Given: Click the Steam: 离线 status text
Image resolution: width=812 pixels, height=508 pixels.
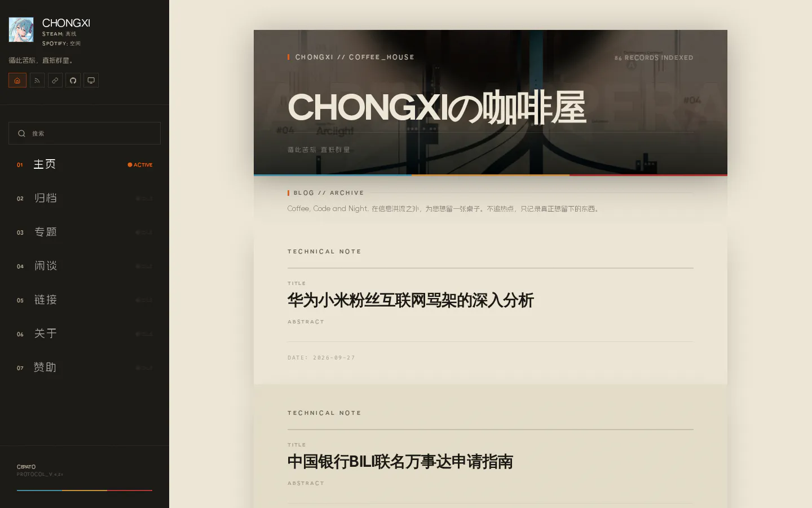Looking at the screenshot, I should tap(59, 34).
